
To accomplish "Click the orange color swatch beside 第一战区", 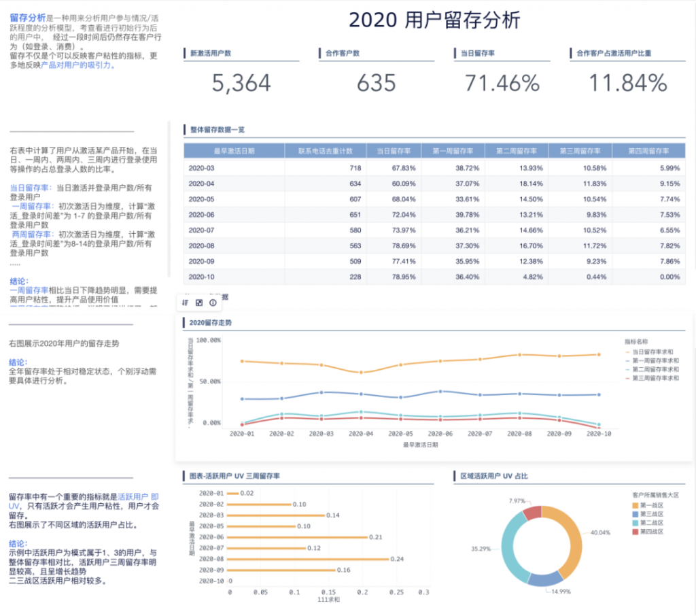I will [x=635, y=506].
